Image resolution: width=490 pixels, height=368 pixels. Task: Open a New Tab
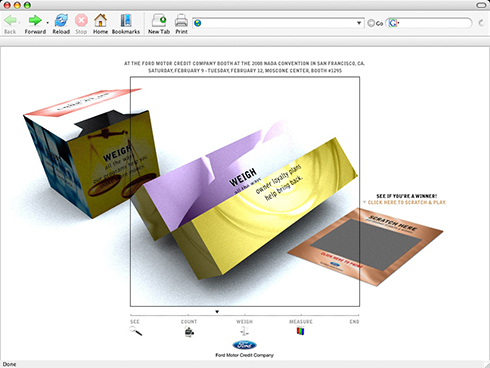(x=159, y=24)
